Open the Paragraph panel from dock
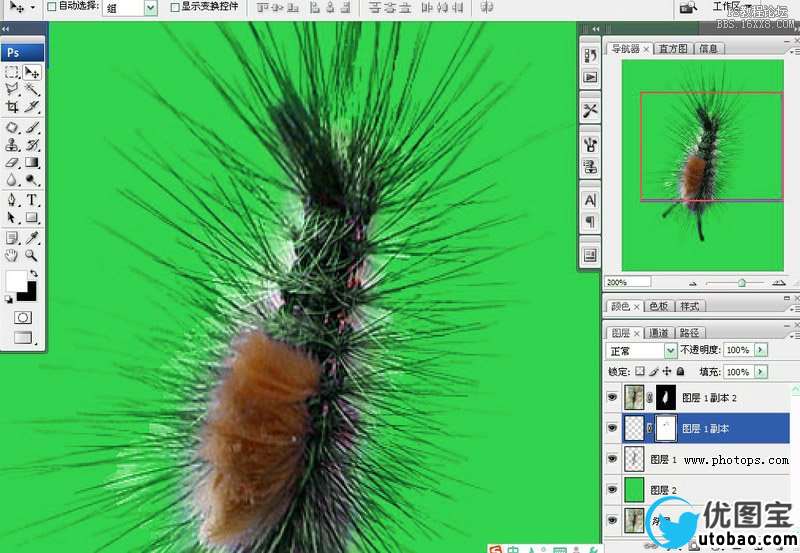The height and width of the screenshot is (553, 800). (590, 222)
